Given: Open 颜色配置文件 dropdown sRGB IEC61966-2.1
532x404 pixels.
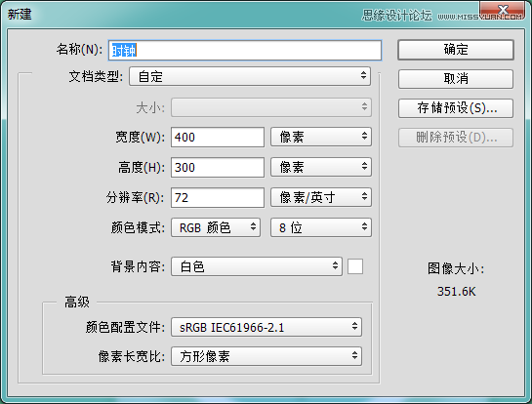Looking at the screenshot, I should 266,327.
